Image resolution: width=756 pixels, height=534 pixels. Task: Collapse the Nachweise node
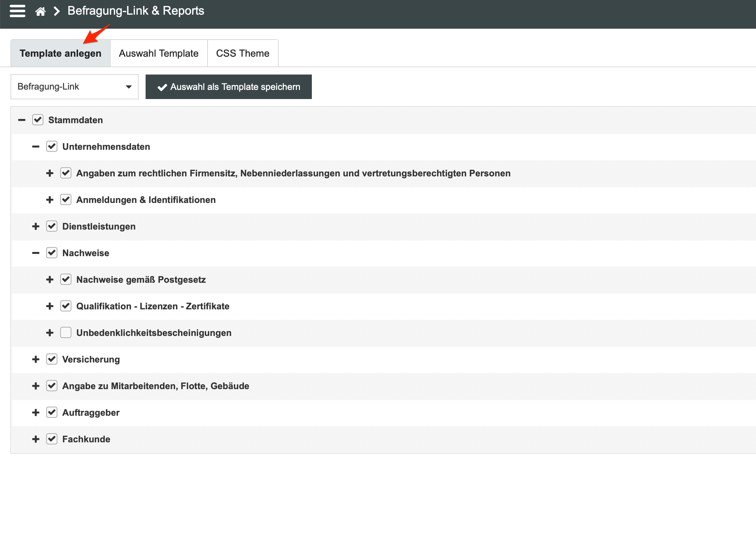point(36,253)
